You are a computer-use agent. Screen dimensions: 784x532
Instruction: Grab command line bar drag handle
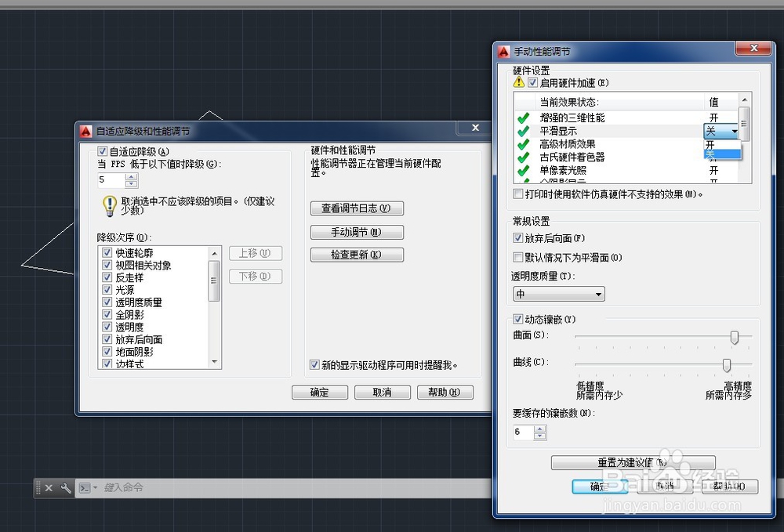(38, 488)
